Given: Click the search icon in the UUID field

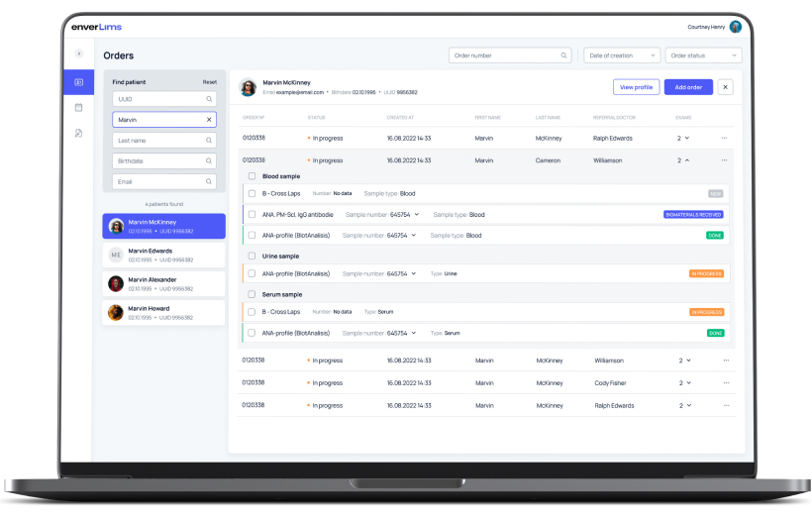Looking at the screenshot, I should [209, 99].
